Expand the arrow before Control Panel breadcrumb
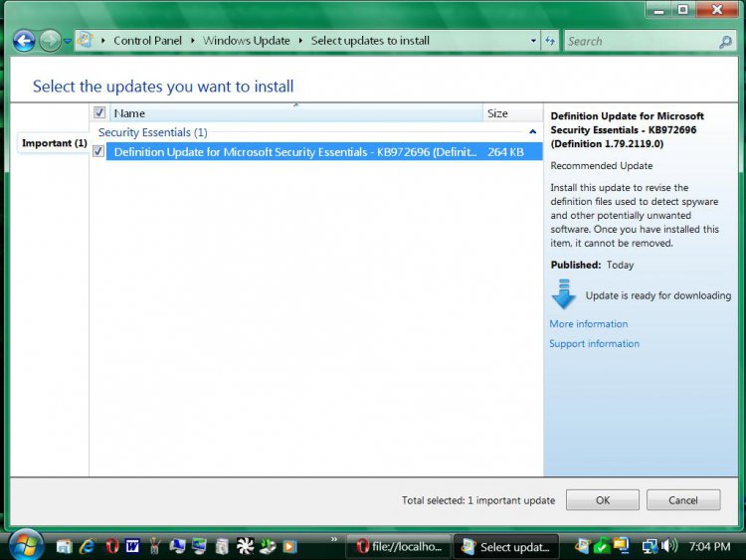Screen dimensions: 746x560 (103, 41)
